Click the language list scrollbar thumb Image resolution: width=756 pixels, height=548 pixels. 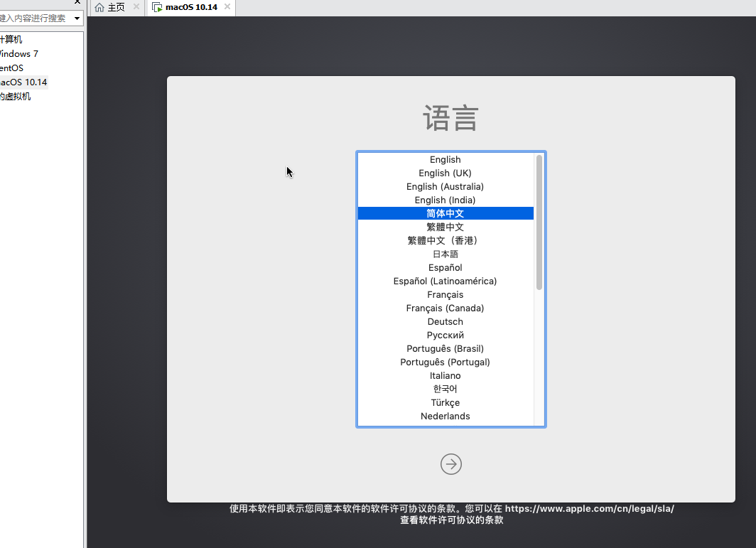point(539,222)
